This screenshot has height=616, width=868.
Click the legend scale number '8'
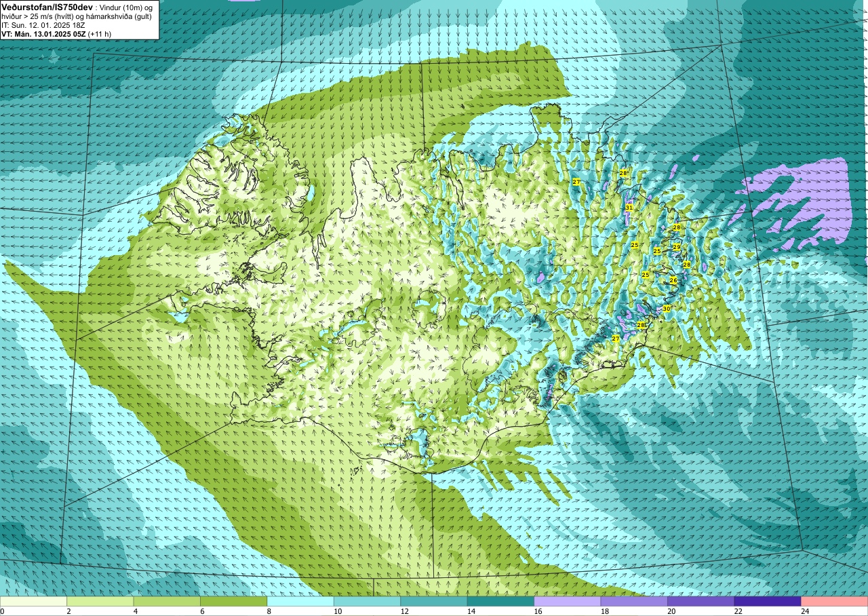click(269, 611)
